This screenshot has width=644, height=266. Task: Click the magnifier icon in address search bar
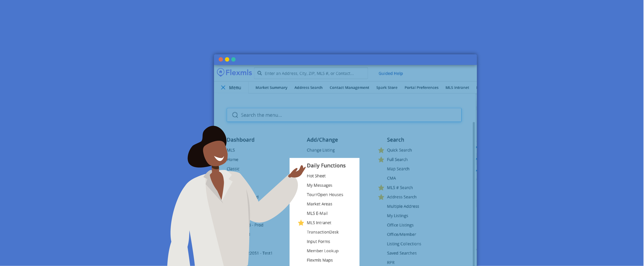(259, 73)
